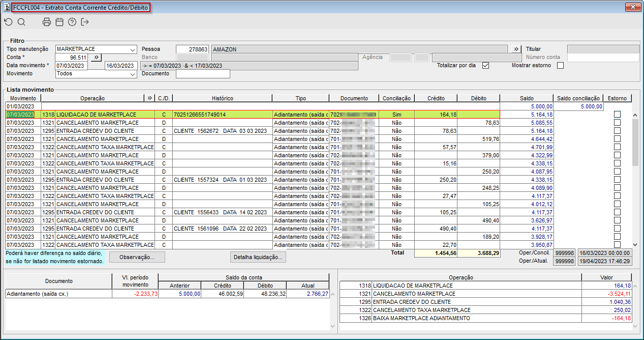The height and width of the screenshot is (340, 644).
Task: Check Estorno box on row with saldo 4.644,42
Action: click(x=617, y=139)
